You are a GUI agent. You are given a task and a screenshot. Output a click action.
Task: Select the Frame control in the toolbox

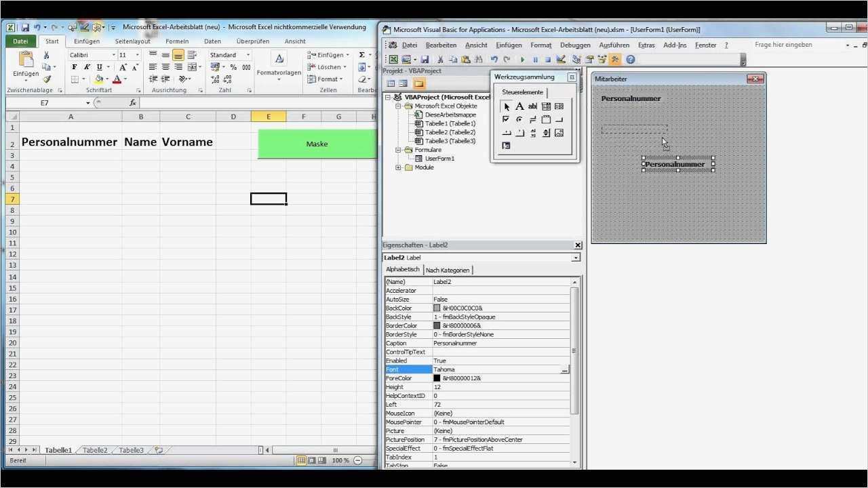pyautogui.click(x=546, y=119)
